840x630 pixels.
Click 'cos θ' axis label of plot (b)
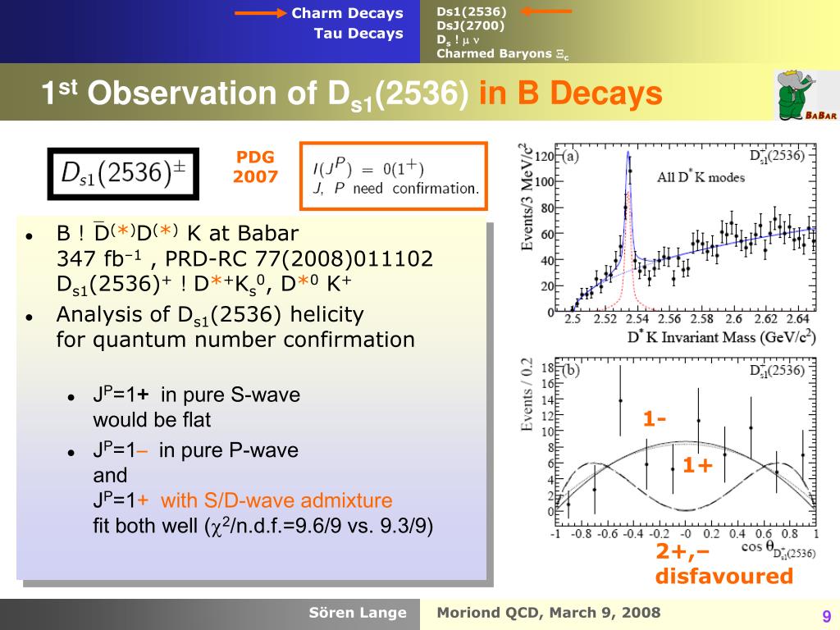pos(778,549)
